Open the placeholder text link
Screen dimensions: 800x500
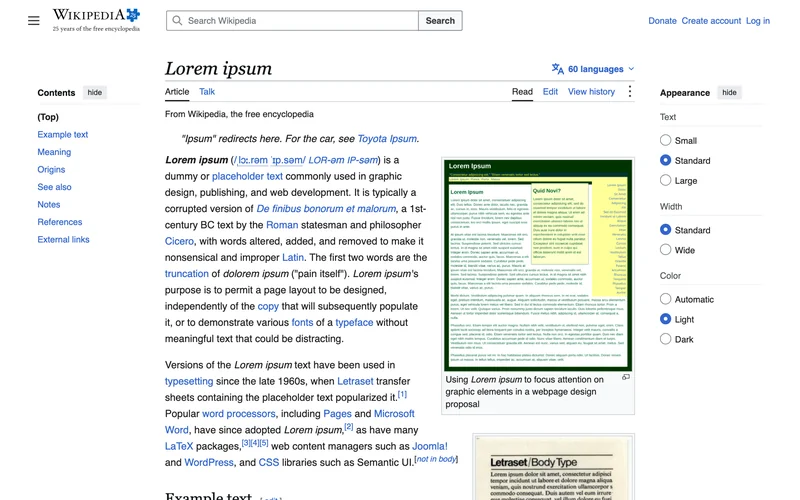tap(247, 176)
